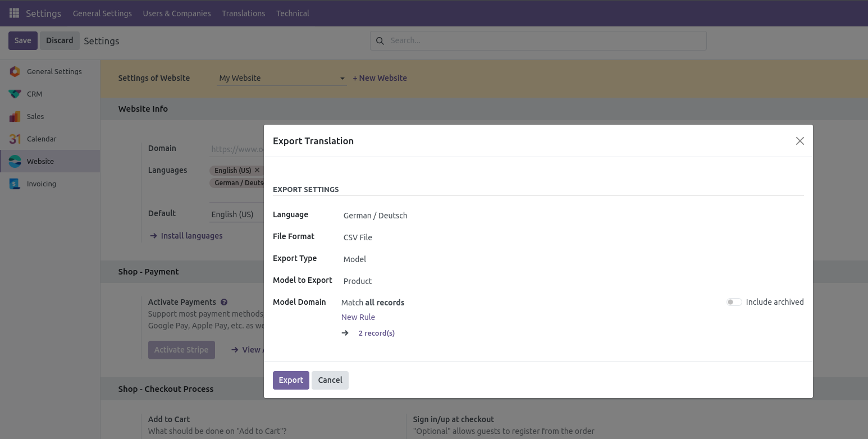Open the apps grid menu icon
Image resolution: width=868 pixels, height=439 pixels.
(x=14, y=13)
